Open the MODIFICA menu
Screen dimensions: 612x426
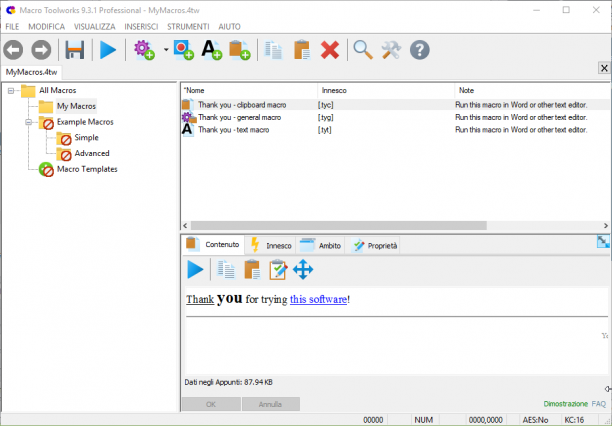pyautogui.click(x=46, y=27)
